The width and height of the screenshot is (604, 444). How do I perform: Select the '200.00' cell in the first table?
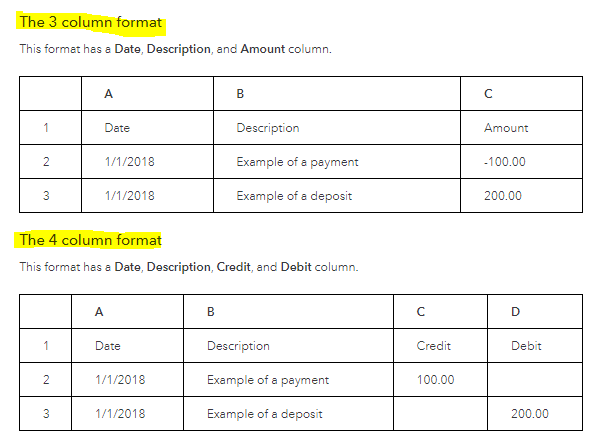tap(521, 196)
